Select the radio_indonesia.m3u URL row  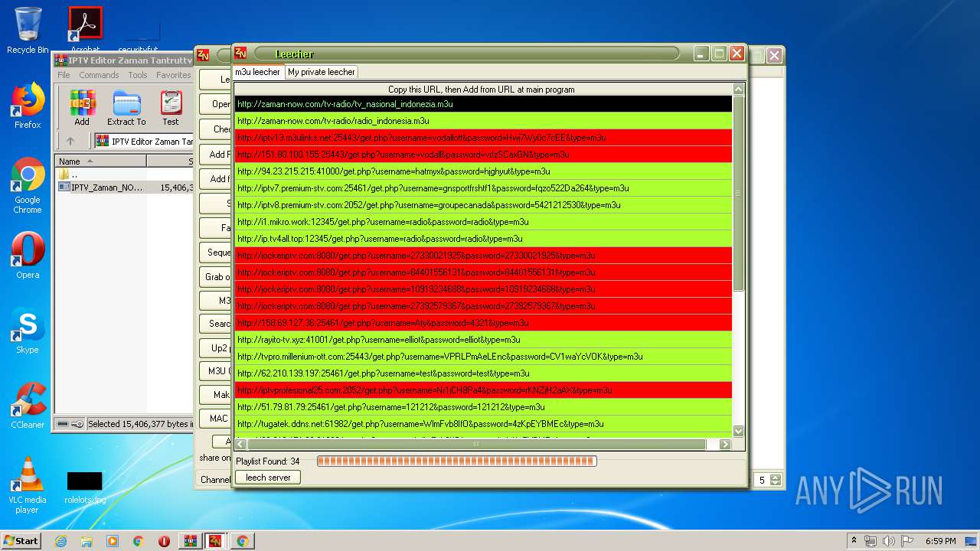(483, 121)
